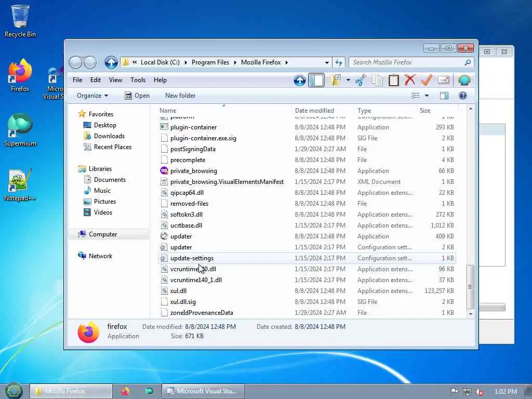
Task: Open the folder options dropdown arrow
Action: click(x=348, y=81)
